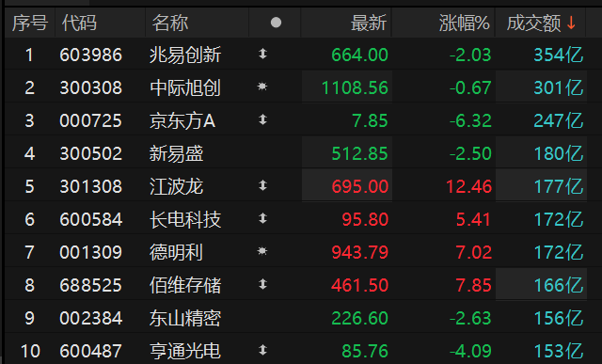Click change percentage -0.67
602x364 pixels.
click(x=470, y=87)
